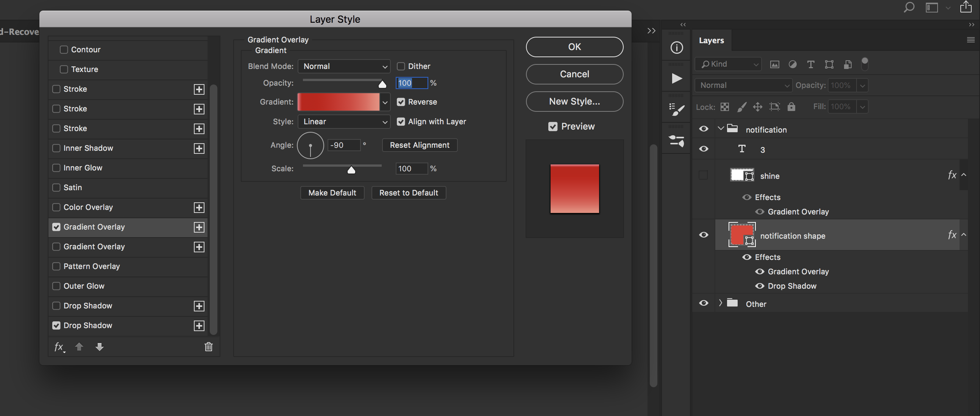Enable the Texture checkbox
Image resolution: width=980 pixels, height=416 pixels.
(64, 69)
